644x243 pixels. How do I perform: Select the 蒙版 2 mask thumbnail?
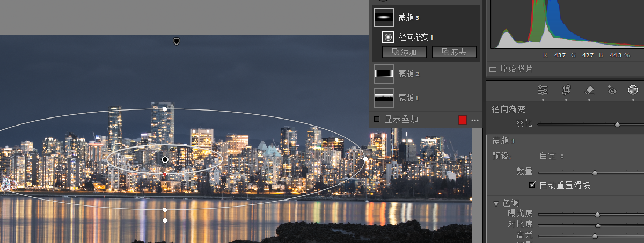point(384,73)
